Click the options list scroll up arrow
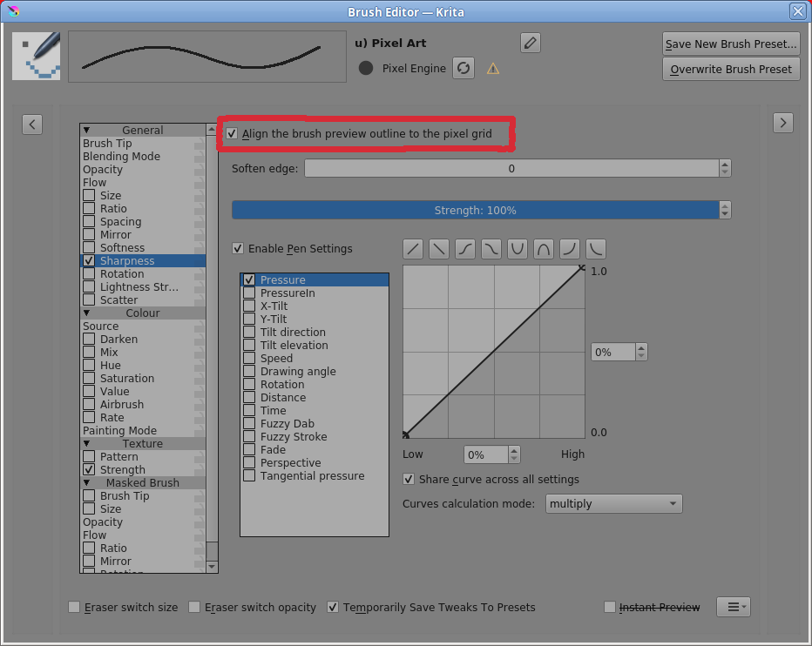Screen dimensions: 812x646 (x=212, y=130)
